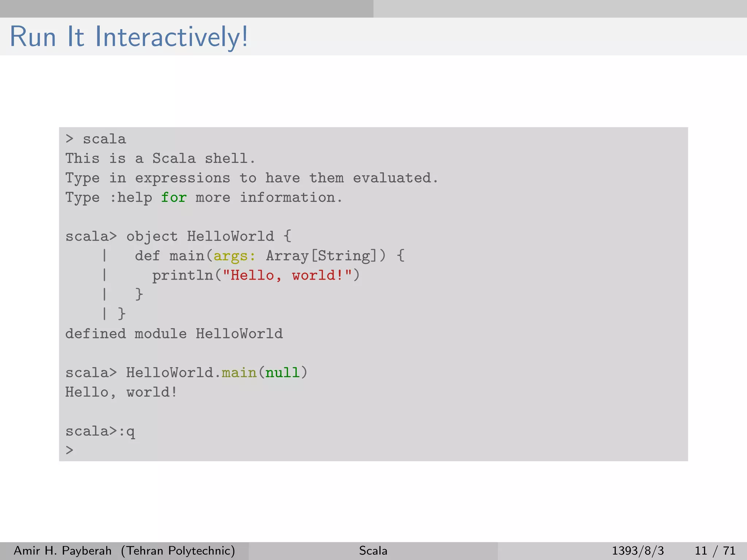Click the line 'This is a Scala shell.'

coord(160,159)
